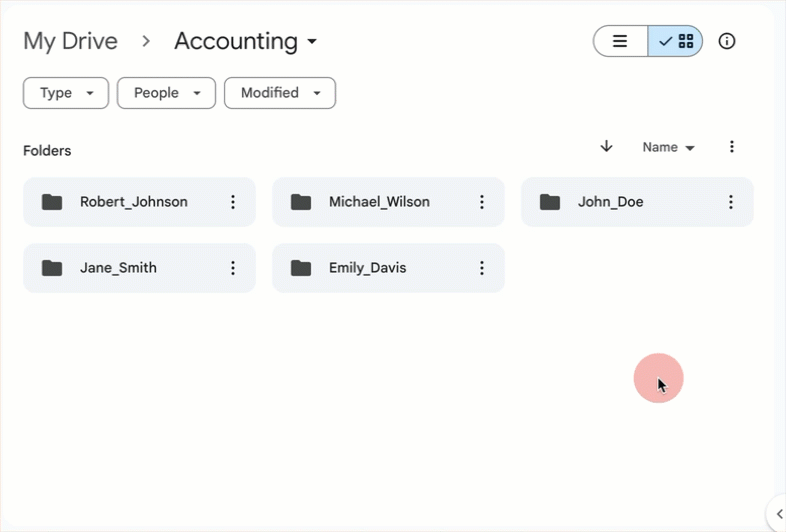
Task: Select the Robert_Johnson folder
Action: point(133,202)
